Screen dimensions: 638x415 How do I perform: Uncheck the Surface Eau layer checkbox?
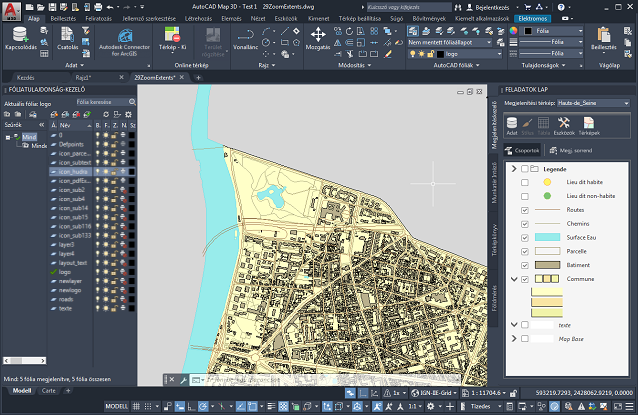click(525, 238)
